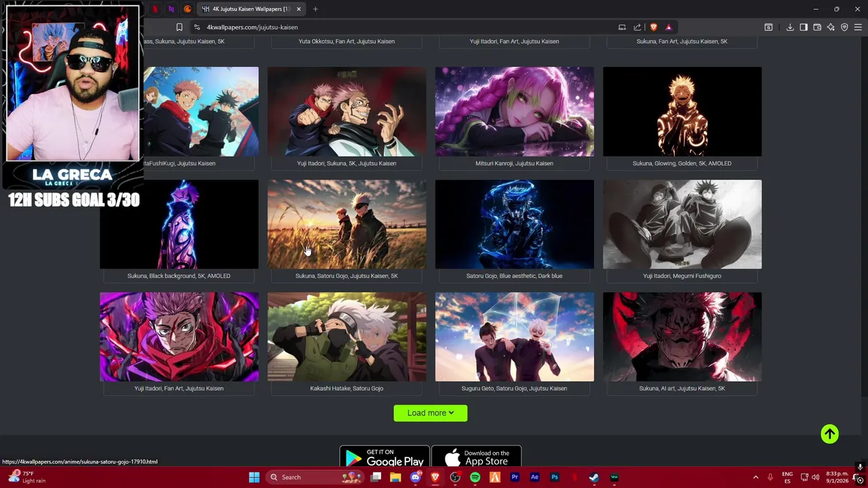
Task: Open the Brave Shields lion icon
Action: [x=654, y=27]
